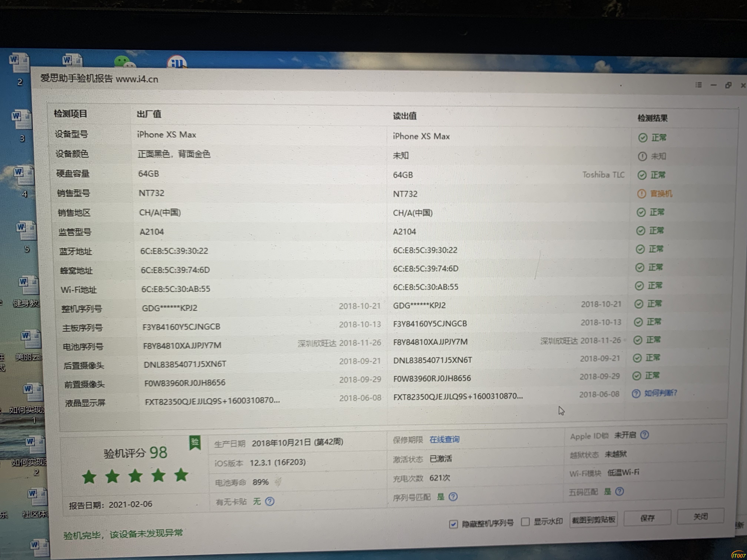Open desktop document 健身教

coord(28,285)
